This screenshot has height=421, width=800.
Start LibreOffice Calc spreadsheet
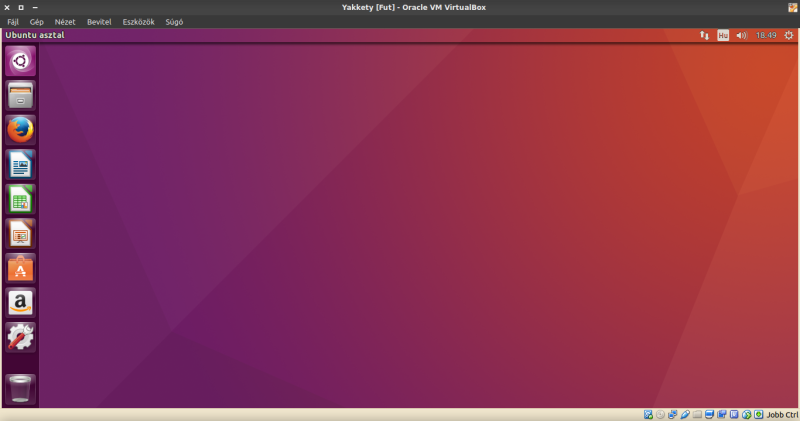[21, 199]
